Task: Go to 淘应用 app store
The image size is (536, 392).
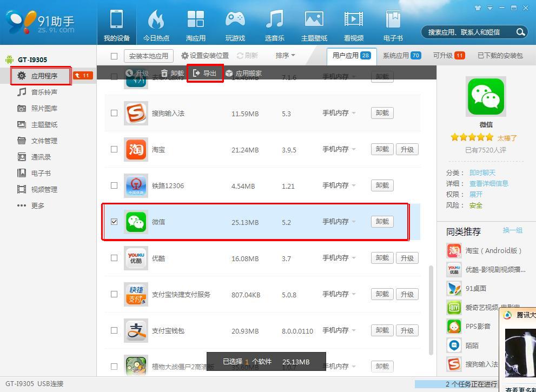Action: point(196,26)
